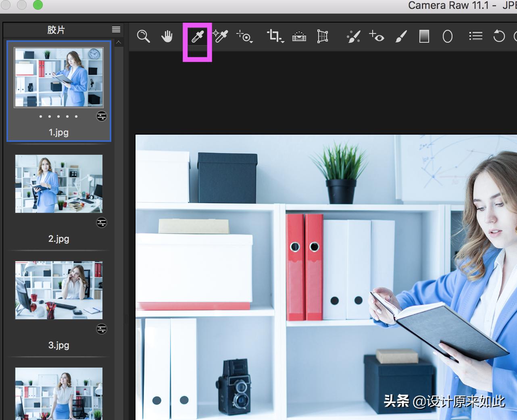Select the Straighten tool
The height and width of the screenshot is (420, 517).
point(299,37)
